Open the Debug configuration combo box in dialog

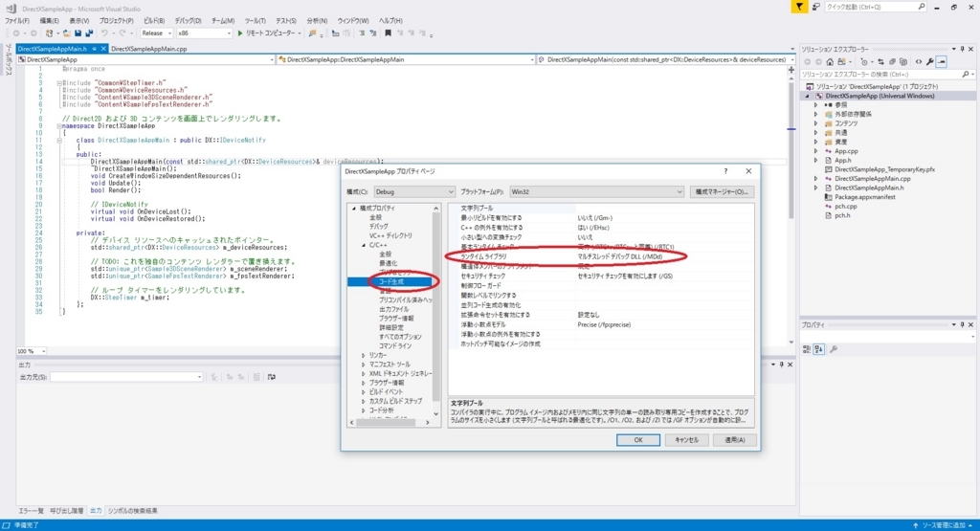pyautogui.click(x=413, y=191)
